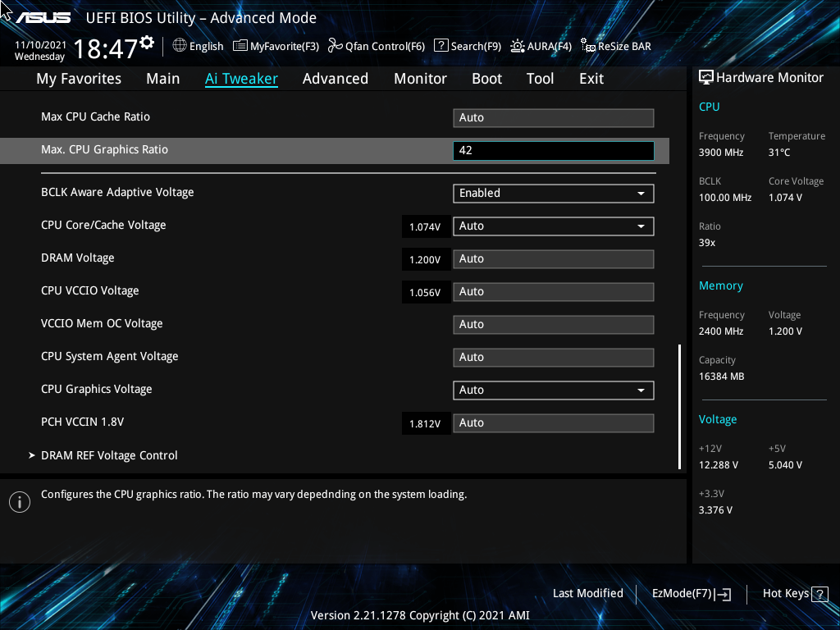Screen dimensions: 840x630
Task: Click the EzMode(F7) exit arrow icon
Action: pos(723,594)
